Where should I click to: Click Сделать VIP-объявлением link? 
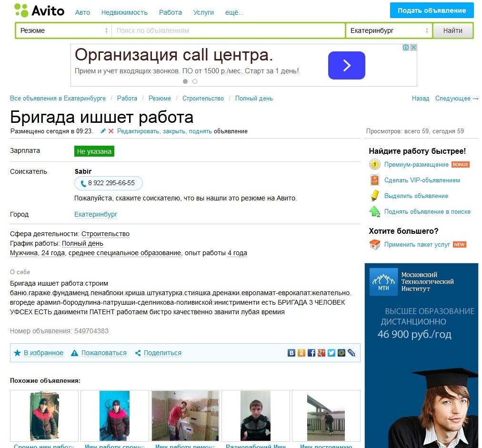point(422,180)
